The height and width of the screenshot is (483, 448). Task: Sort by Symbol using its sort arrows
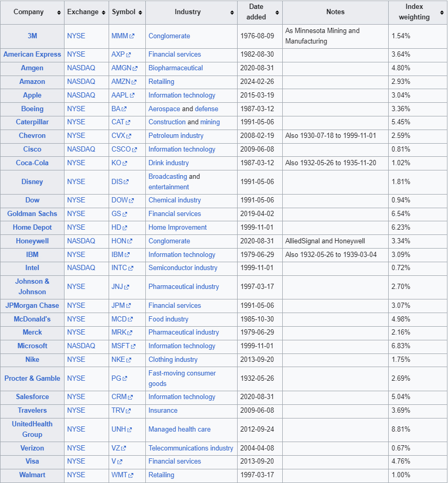140,12
